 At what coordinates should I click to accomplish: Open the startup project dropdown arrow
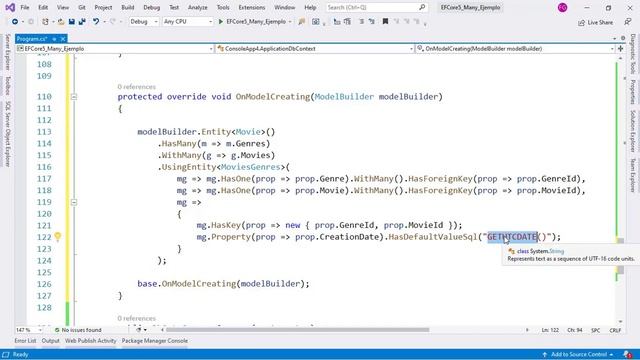click(x=290, y=22)
